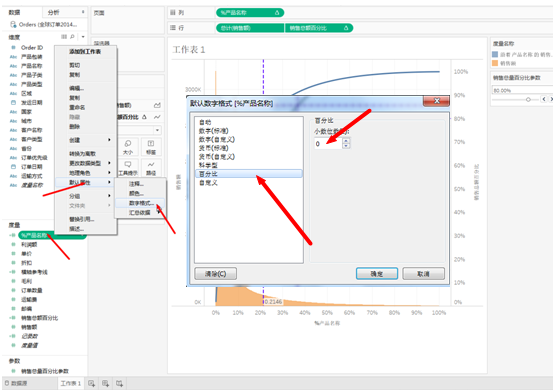This screenshot has width=555, height=392.
Task: Choose 重命名 in the context menu
Action: (x=77, y=107)
